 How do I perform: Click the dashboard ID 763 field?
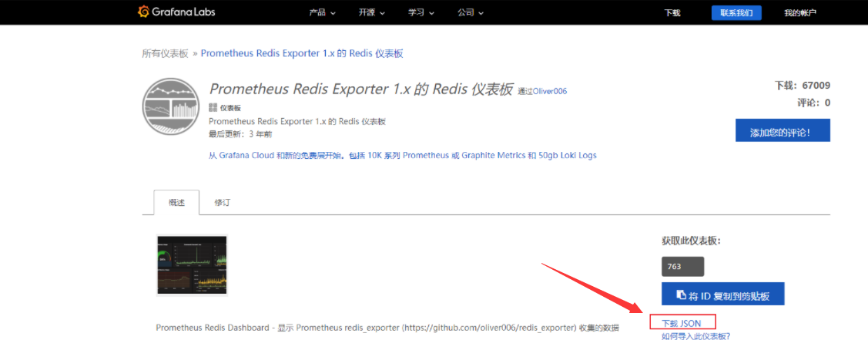click(x=682, y=267)
